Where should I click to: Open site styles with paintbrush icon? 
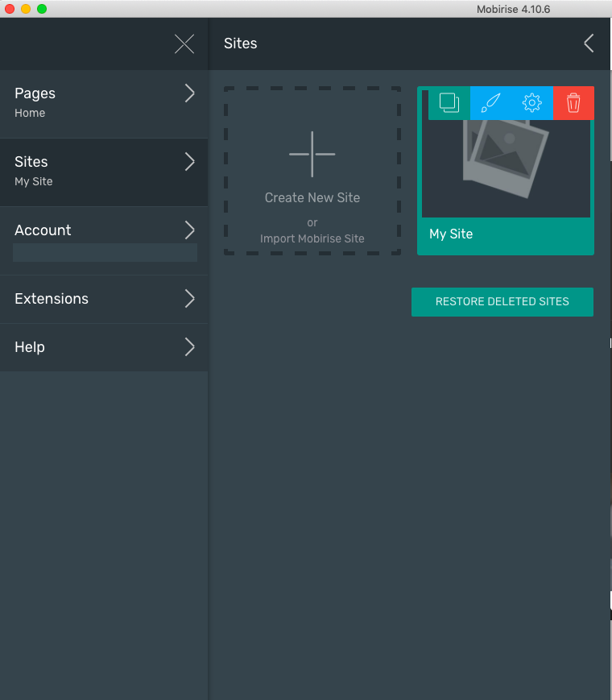(490, 103)
